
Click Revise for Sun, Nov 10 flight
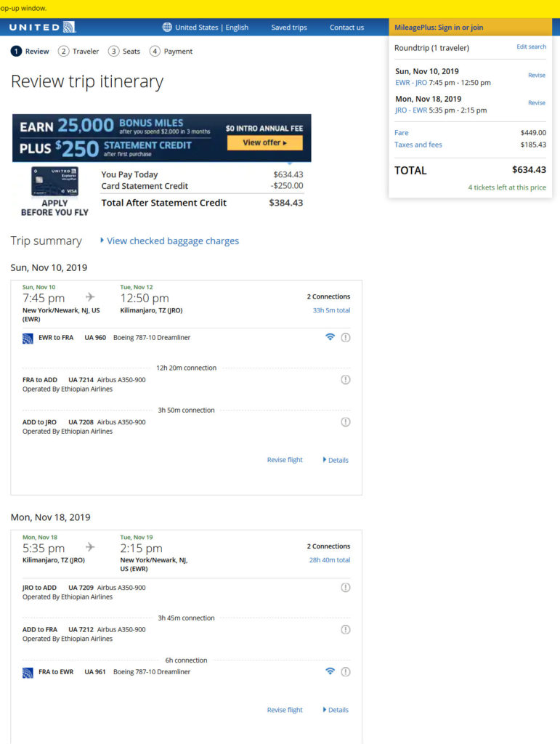click(536, 76)
